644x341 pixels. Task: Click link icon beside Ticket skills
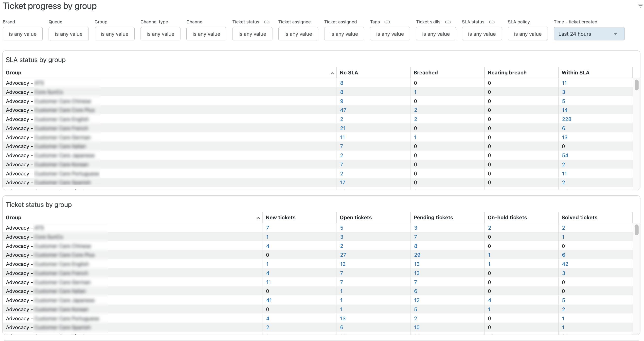coord(448,22)
